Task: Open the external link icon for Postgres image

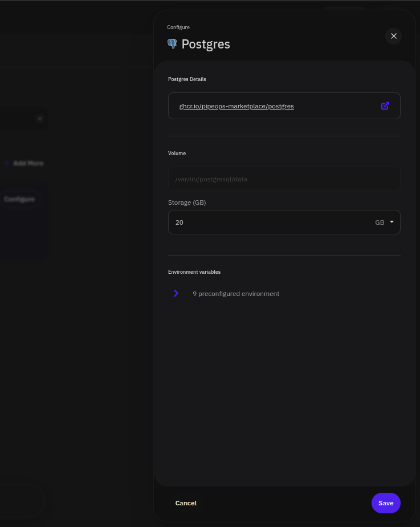Action: [x=385, y=106]
